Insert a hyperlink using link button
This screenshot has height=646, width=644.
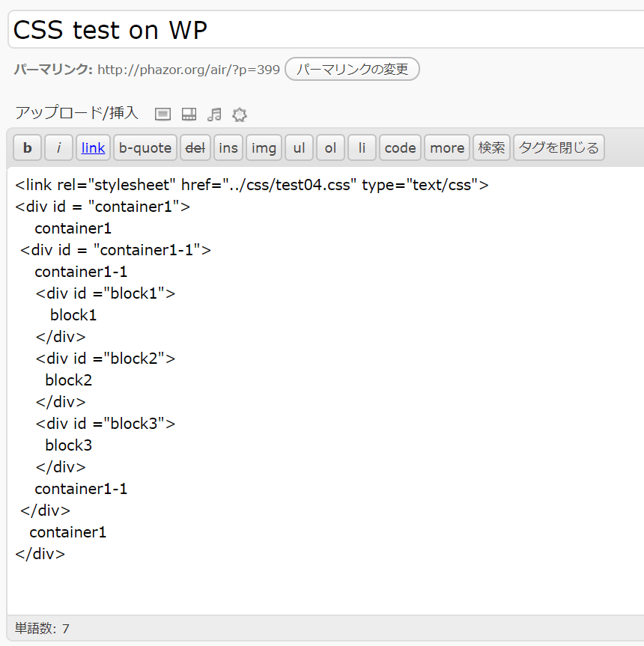pos(93,147)
